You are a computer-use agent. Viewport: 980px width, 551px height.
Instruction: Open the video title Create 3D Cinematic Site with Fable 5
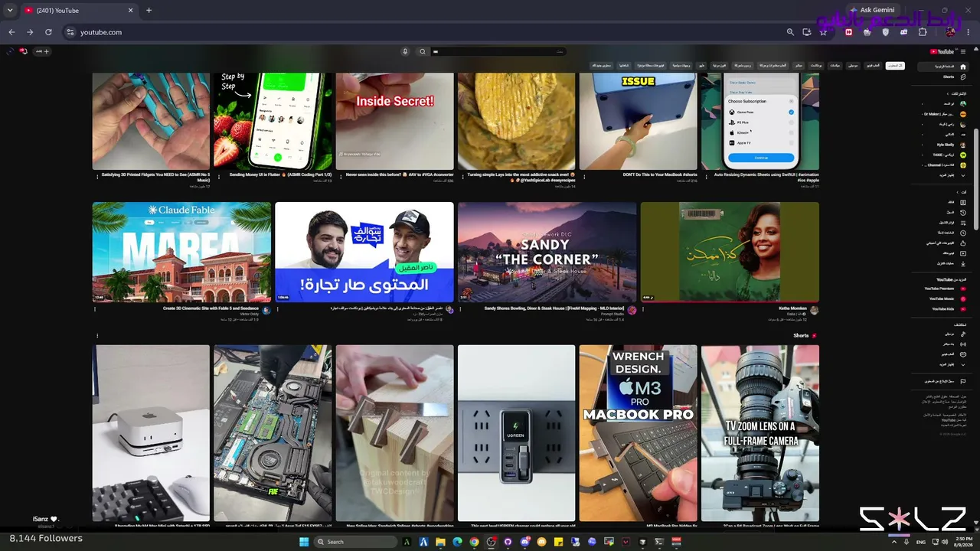pyautogui.click(x=211, y=308)
